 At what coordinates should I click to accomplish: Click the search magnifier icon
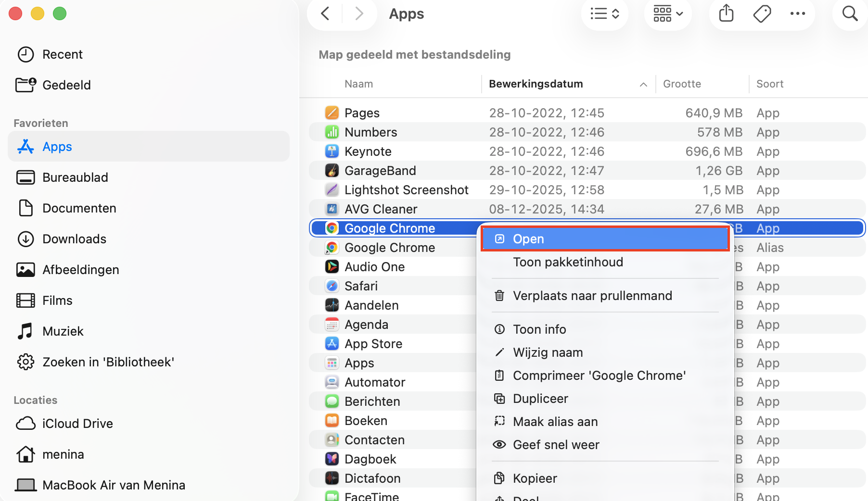pyautogui.click(x=850, y=14)
